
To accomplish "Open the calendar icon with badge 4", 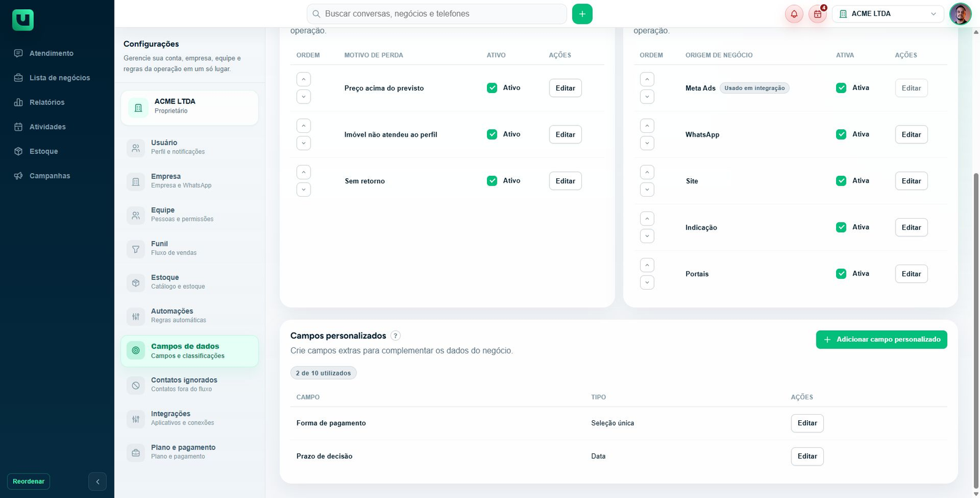I will pos(818,14).
